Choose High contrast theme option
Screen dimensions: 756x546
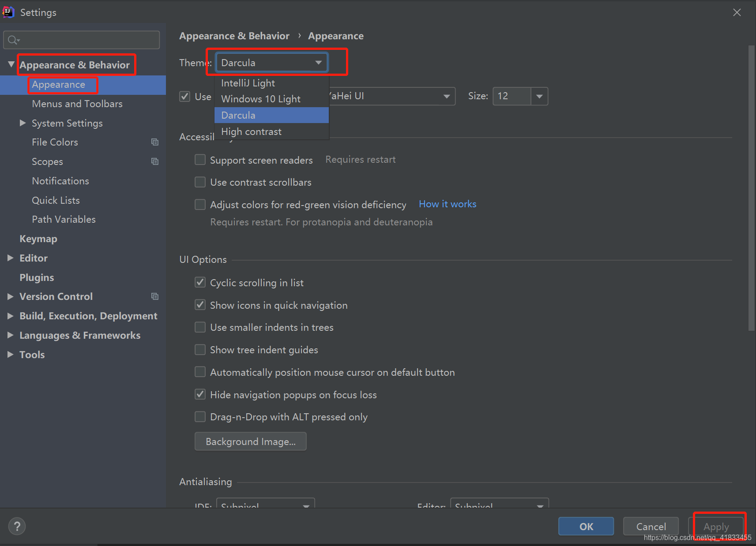click(271, 131)
